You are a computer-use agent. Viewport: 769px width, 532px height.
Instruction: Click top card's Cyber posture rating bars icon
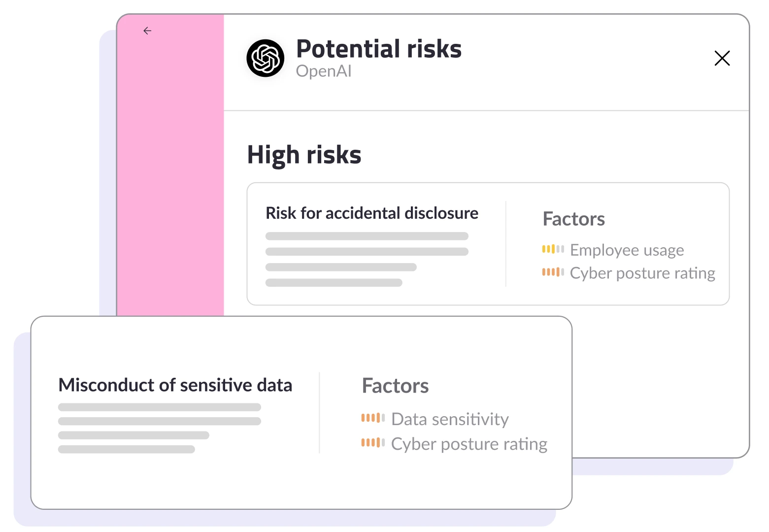(553, 272)
